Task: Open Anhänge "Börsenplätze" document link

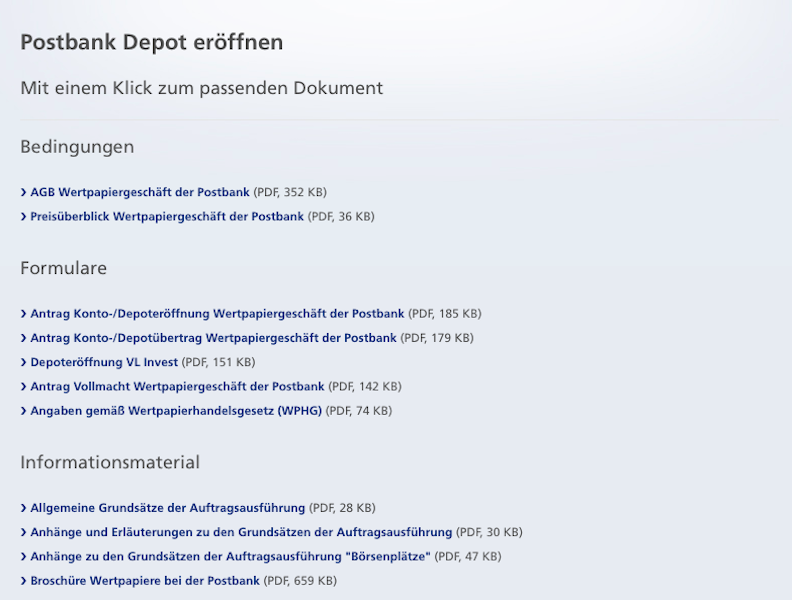Action: pos(230,557)
